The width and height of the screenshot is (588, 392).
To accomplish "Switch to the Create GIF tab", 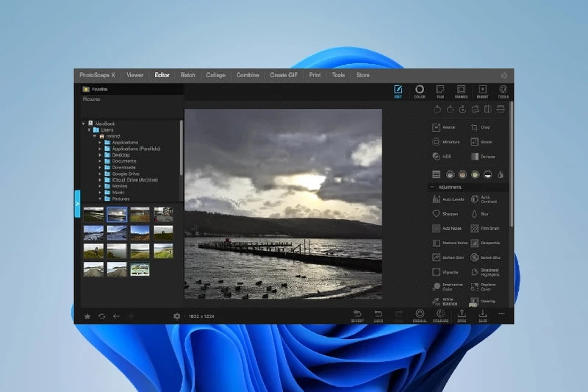I will 284,75.
